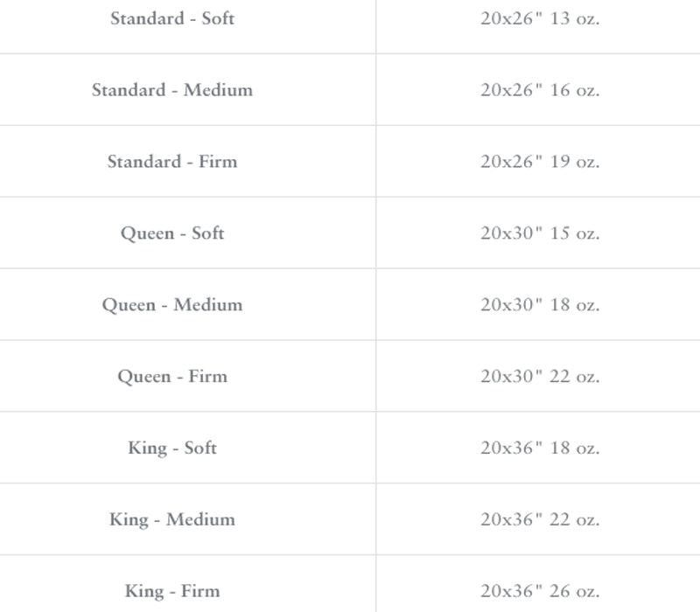Screen dimensions: 700x612
Task: Click the 20x26" 16 oz. cell
Action: (539, 90)
